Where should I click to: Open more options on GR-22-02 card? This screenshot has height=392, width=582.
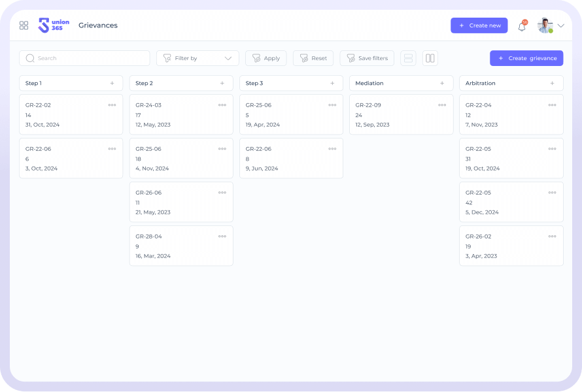pos(112,105)
